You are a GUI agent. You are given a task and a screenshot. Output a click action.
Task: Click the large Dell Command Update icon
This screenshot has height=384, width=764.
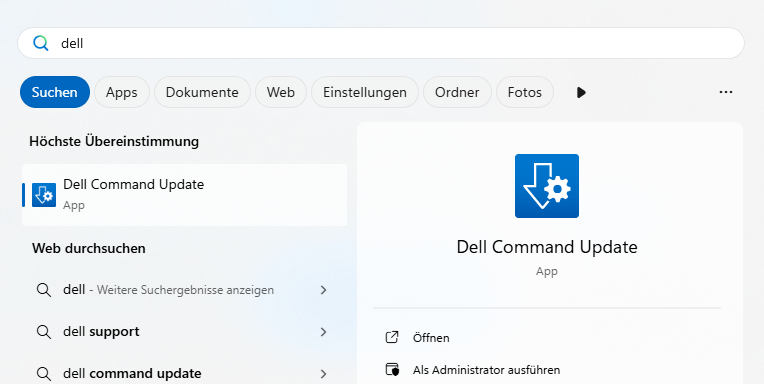pyautogui.click(x=547, y=186)
